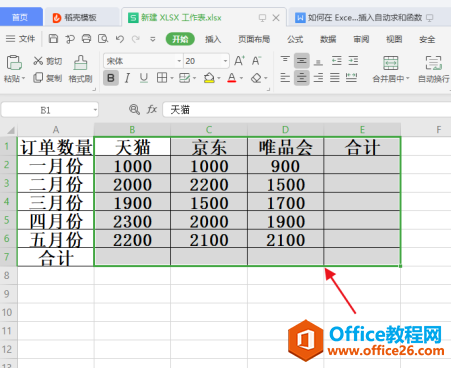Switch to the 公式 Formulas tab

click(x=295, y=39)
